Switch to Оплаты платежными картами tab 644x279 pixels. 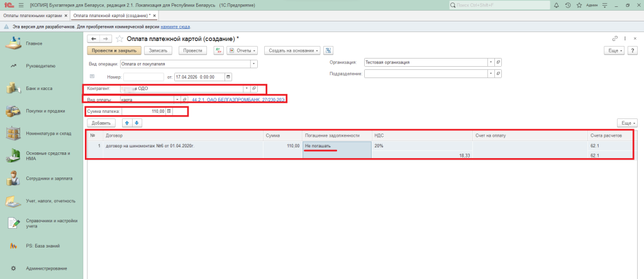tap(33, 14)
